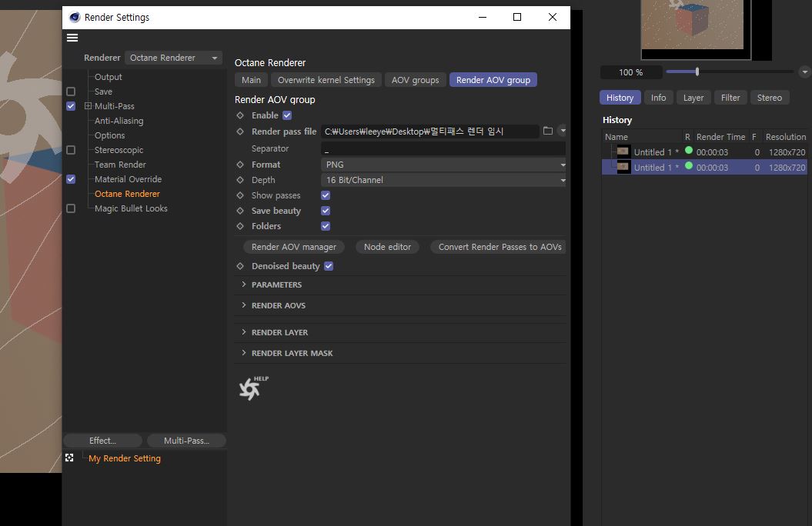Screen dimensions: 812x526
Task: Browse for the render pass file folder
Action: 548,131
